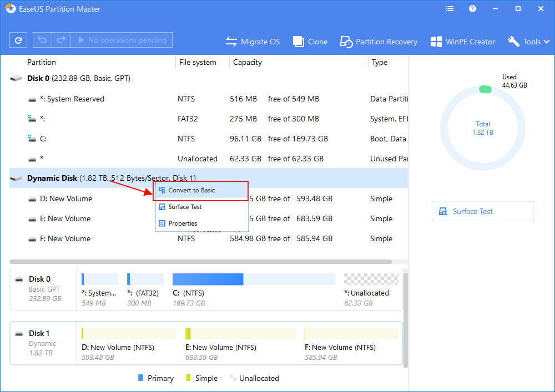The width and height of the screenshot is (555, 392).
Task: Select the File system column header
Action: tap(198, 62)
